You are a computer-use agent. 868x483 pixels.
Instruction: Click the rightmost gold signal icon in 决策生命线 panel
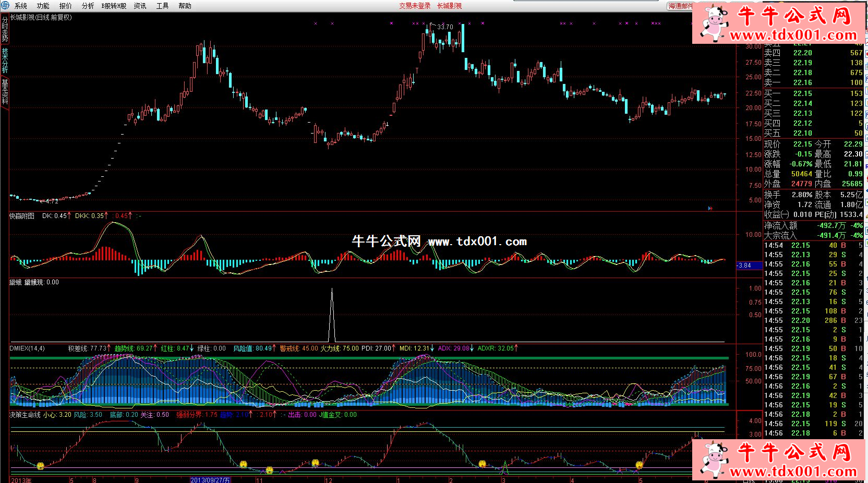point(640,465)
